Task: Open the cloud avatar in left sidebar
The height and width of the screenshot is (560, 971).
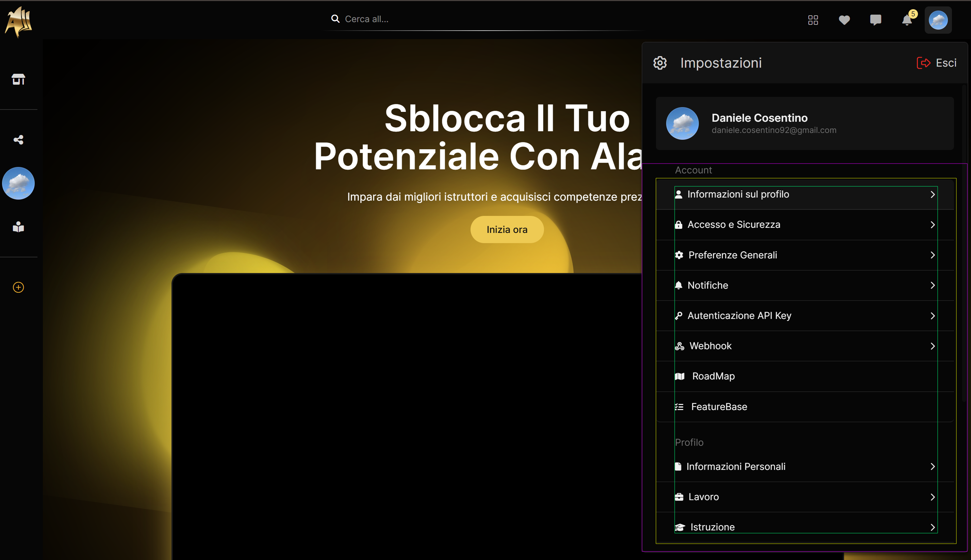Action: pos(18,183)
